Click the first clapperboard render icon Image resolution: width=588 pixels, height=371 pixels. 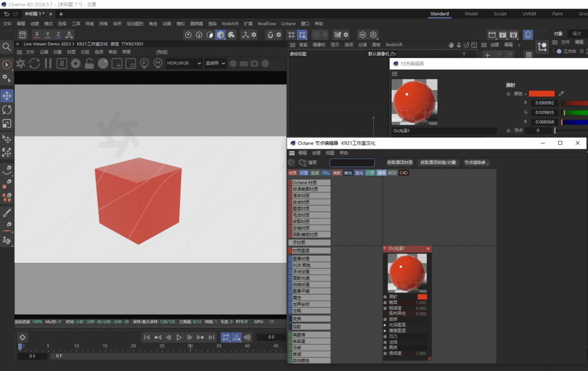click(492, 35)
